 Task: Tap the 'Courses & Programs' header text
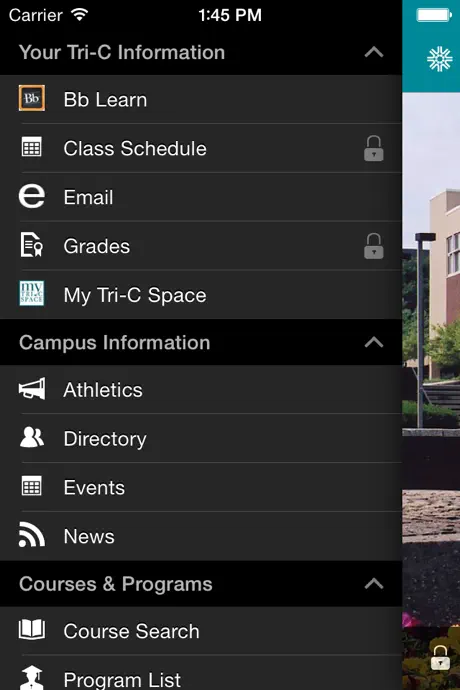[x=116, y=584]
